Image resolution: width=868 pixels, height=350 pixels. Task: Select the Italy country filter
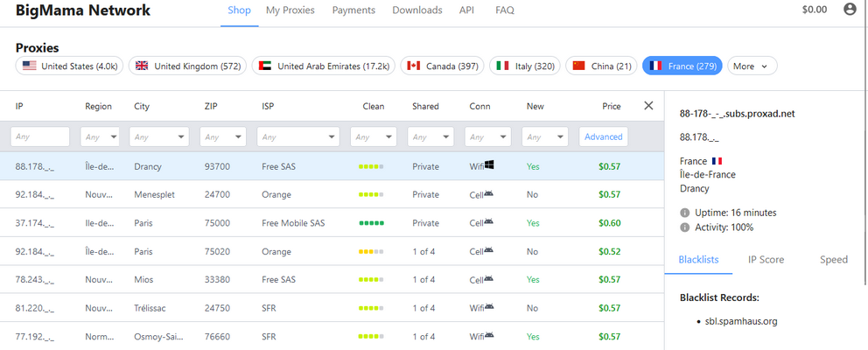pos(525,66)
